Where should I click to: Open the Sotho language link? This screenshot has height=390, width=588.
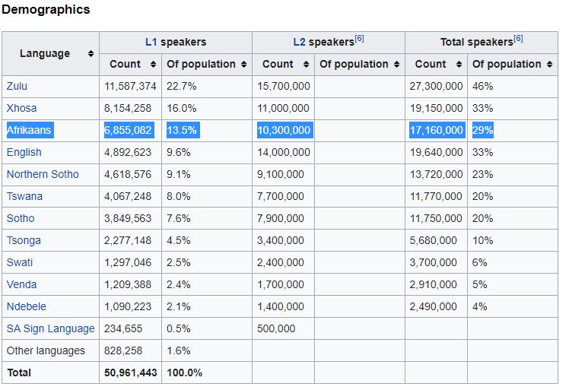coord(21,218)
